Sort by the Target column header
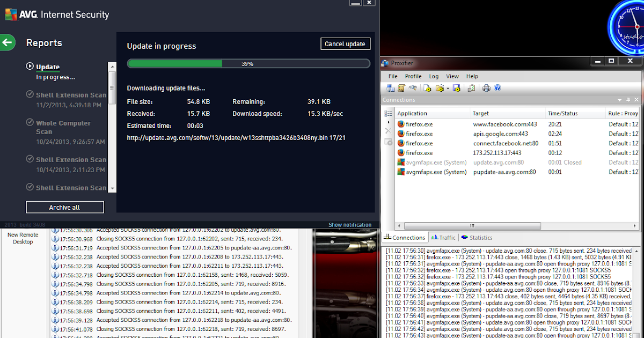This screenshot has height=338, width=644. point(508,113)
